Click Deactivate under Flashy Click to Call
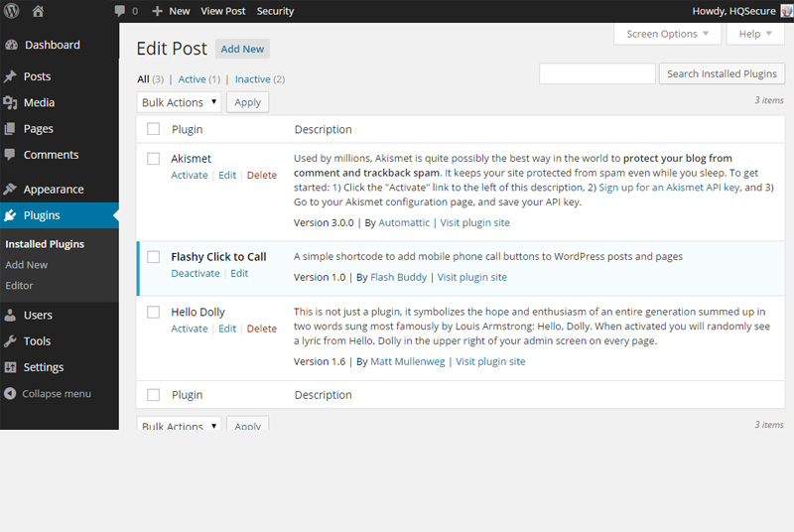This screenshot has height=532, width=794. click(196, 273)
